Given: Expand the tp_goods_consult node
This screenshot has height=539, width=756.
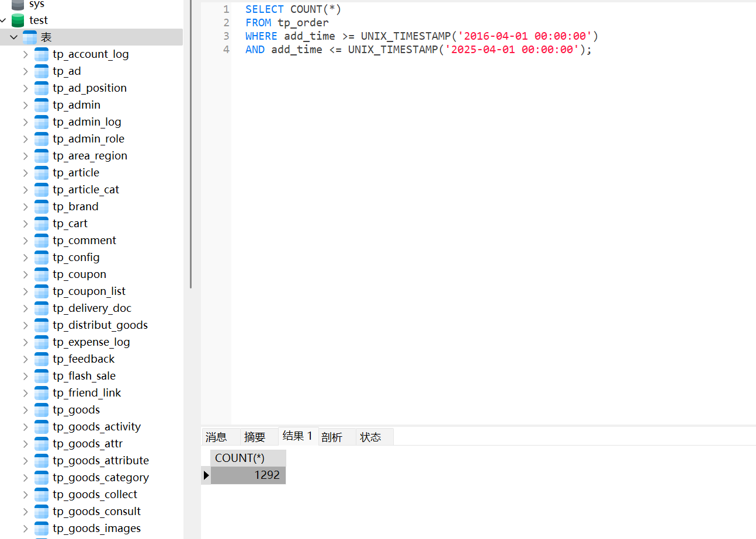Looking at the screenshot, I should (25, 512).
